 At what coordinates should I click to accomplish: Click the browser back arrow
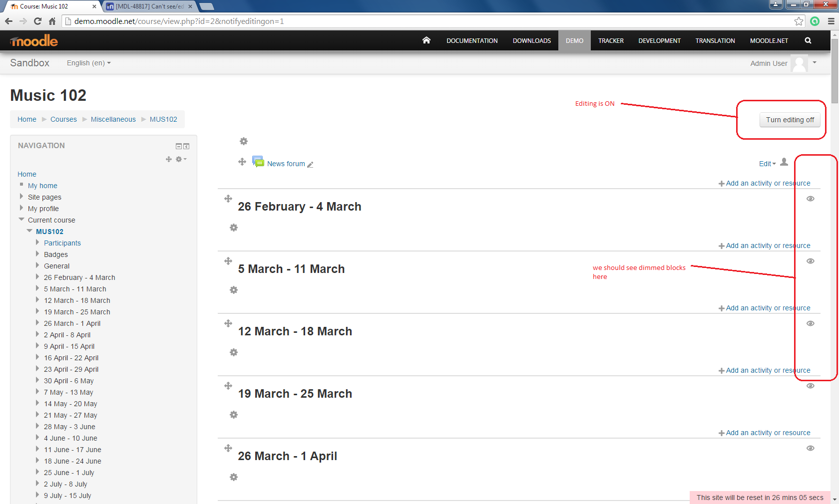8,21
